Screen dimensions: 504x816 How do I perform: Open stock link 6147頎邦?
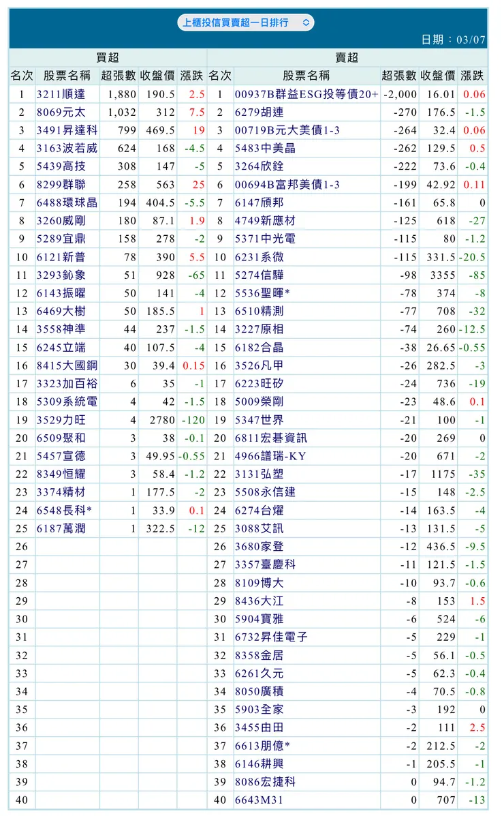[x=259, y=202]
